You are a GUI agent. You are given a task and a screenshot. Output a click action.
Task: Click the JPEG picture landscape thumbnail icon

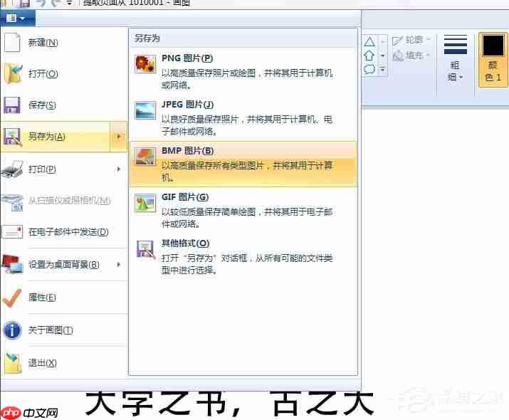[x=145, y=110]
